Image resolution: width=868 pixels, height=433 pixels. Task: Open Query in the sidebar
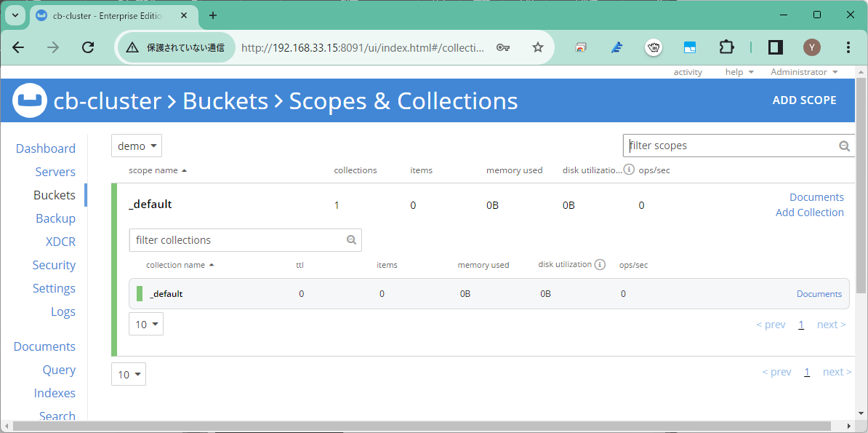59,370
